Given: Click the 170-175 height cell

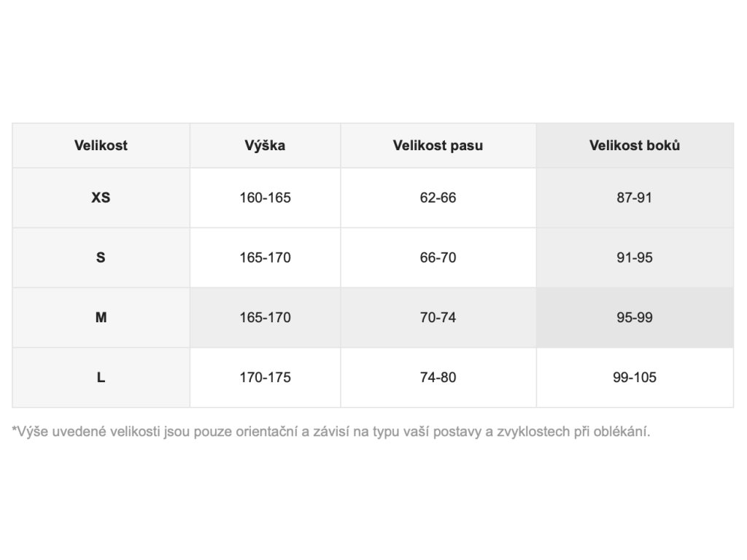Looking at the screenshot, I should pos(265,377).
